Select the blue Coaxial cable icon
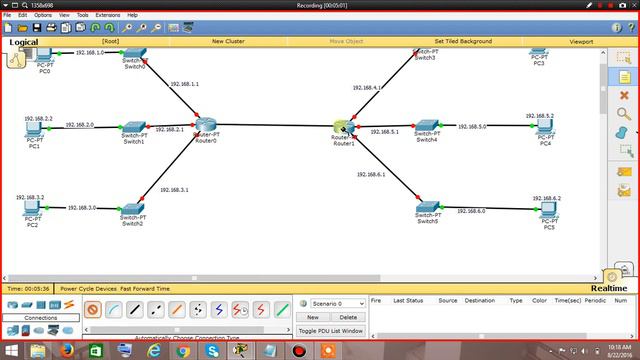This screenshot has height=360, width=640. 219,310
